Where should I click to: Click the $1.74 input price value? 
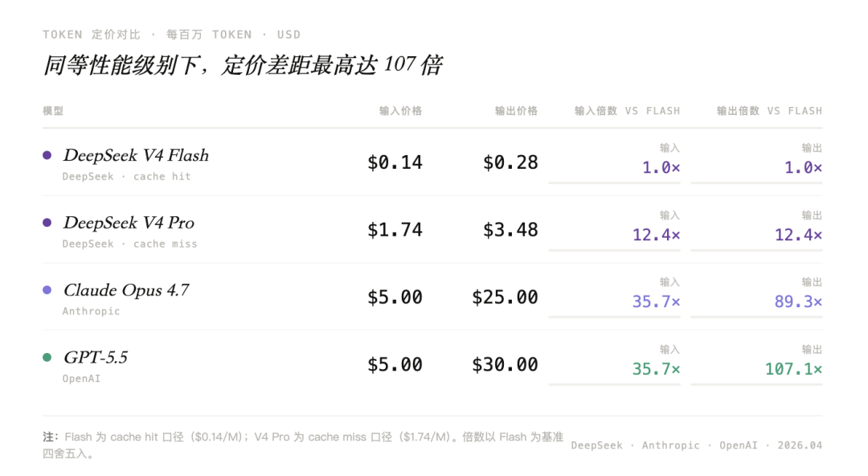coord(395,230)
